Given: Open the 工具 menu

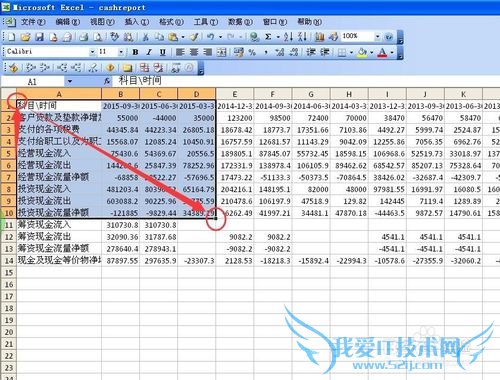Looking at the screenshot, I should [x=206, y=22].
